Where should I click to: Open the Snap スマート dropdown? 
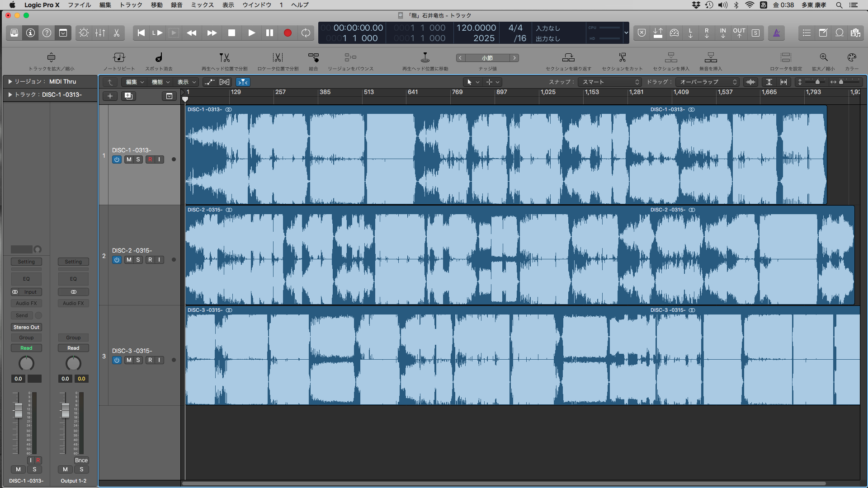(610, 82)
